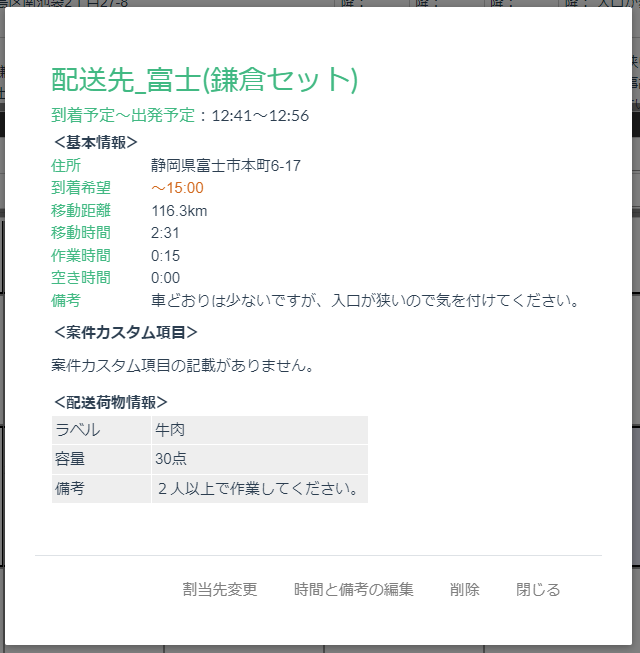Close the dialog with 閉じる
The image size is (640, 653).
(x=538, y=589)
